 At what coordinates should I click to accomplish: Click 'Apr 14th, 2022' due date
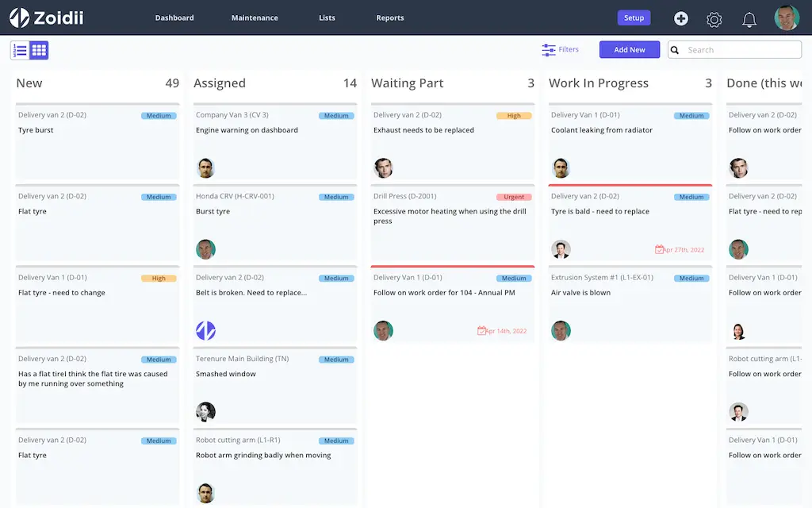[x=507, y=331]
